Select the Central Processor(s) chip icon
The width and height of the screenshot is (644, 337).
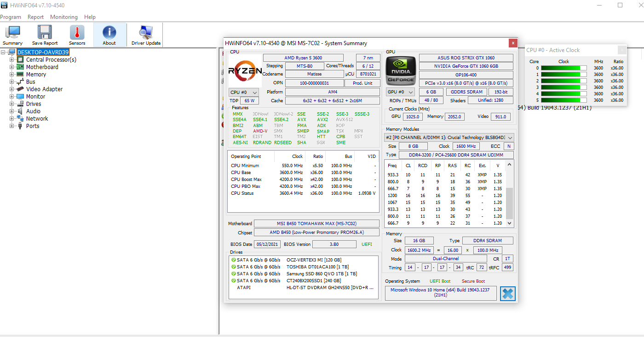[20, 59]
